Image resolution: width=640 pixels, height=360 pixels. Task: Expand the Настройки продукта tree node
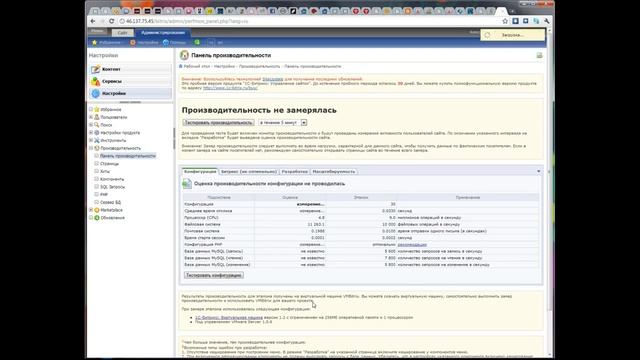click(x=91, y=133)
